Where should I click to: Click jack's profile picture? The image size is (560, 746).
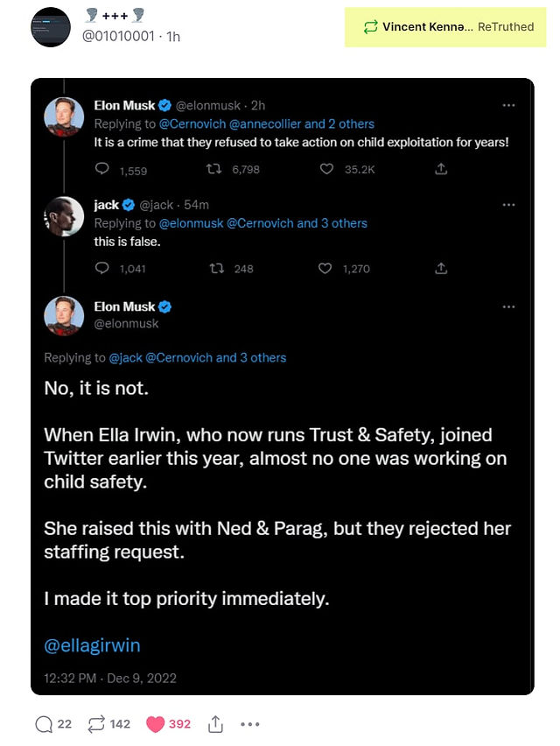coord(64,216)
